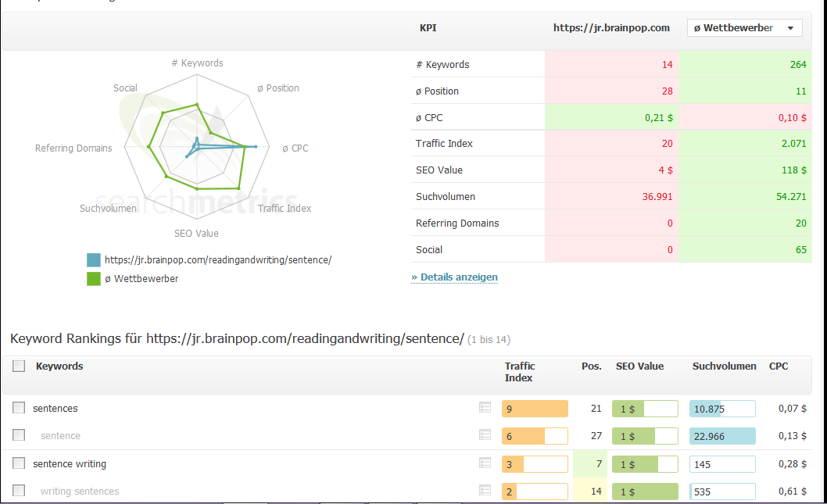This screenshot has width=827, height=504.
Task: Enable the select-all checkbox in Keywords header
Action: (19, 366)
